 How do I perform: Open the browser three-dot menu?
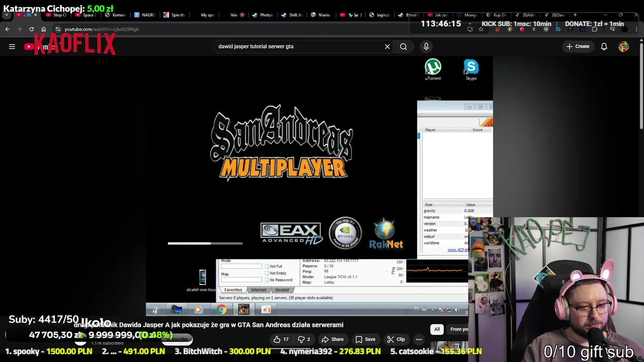[x=637, y=29]
